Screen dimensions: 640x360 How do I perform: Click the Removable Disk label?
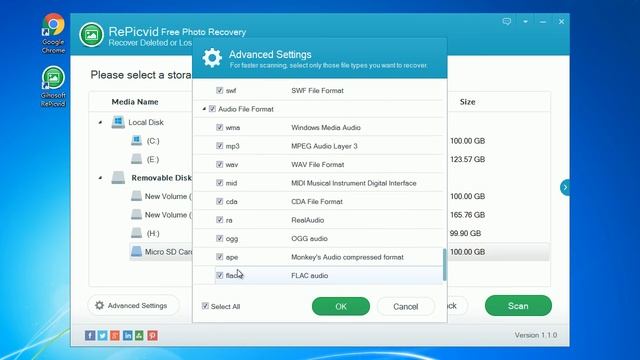[x=161, y=178]
